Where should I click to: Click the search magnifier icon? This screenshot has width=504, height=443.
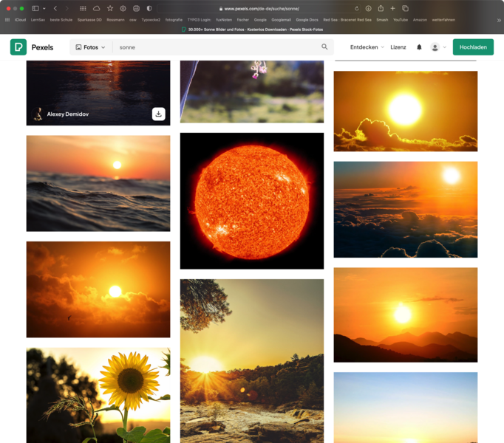coord(324,47)
